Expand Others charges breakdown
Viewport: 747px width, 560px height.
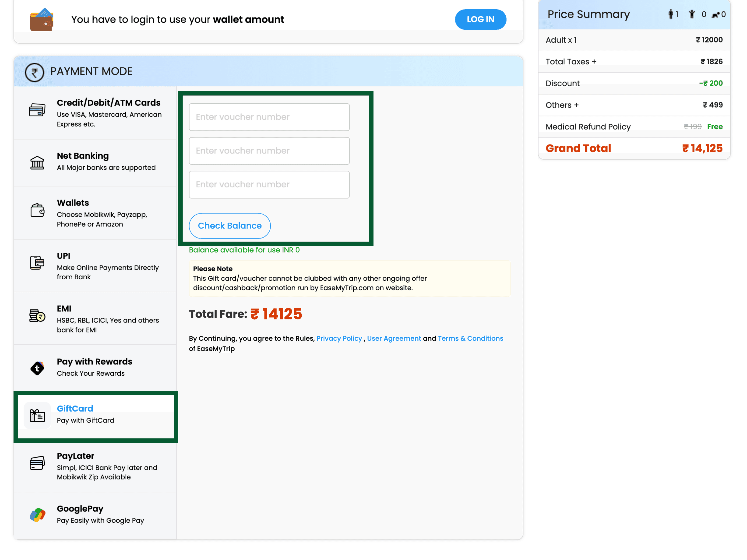click(562, 105)
